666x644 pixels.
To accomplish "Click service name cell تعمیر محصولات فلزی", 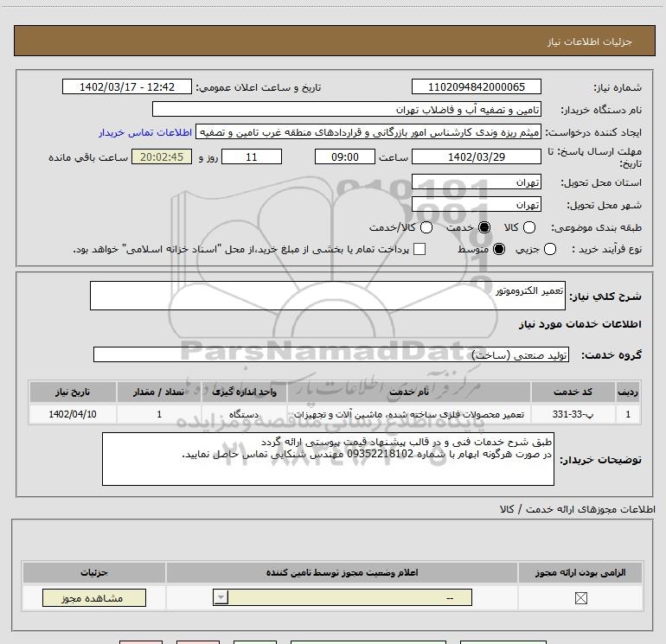I will click(408, 414).
